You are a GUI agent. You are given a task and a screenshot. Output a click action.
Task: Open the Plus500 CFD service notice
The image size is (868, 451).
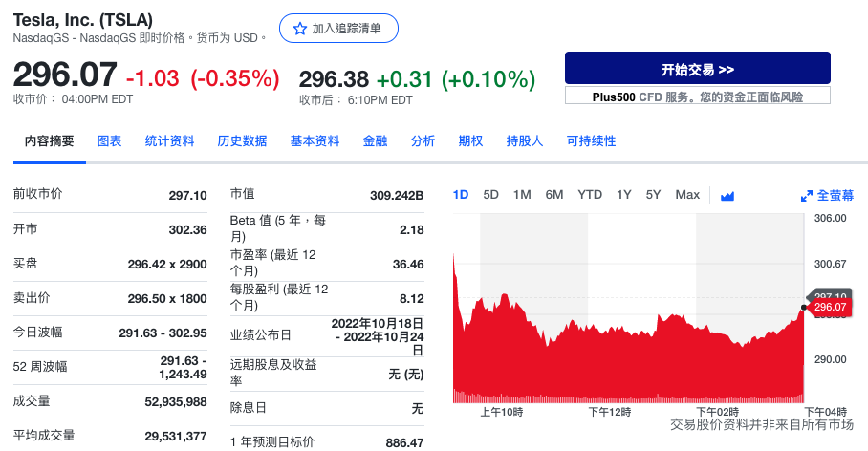coord(698,97)
